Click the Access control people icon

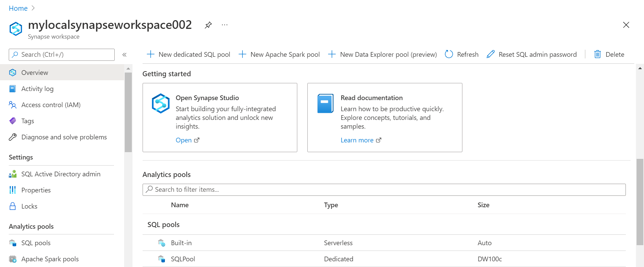click(x=12, y=105)
